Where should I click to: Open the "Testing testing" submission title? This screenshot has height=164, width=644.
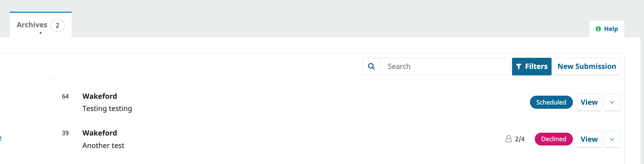pyautogui.click(x=107, y=108)
